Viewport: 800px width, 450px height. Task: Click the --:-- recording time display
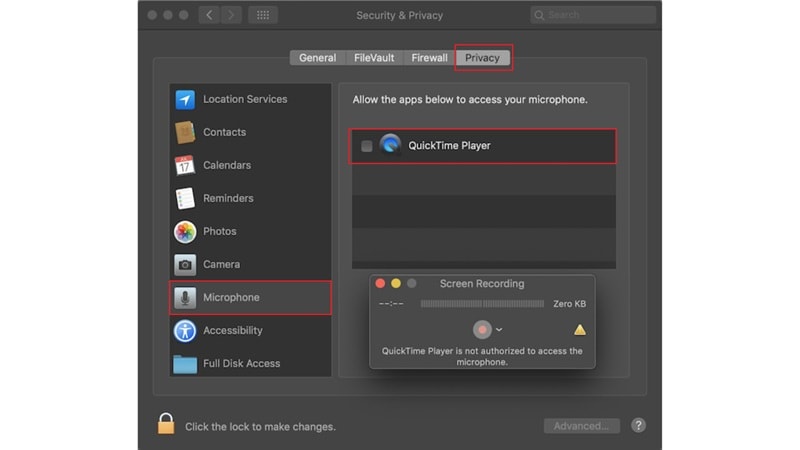coord(391,304)
